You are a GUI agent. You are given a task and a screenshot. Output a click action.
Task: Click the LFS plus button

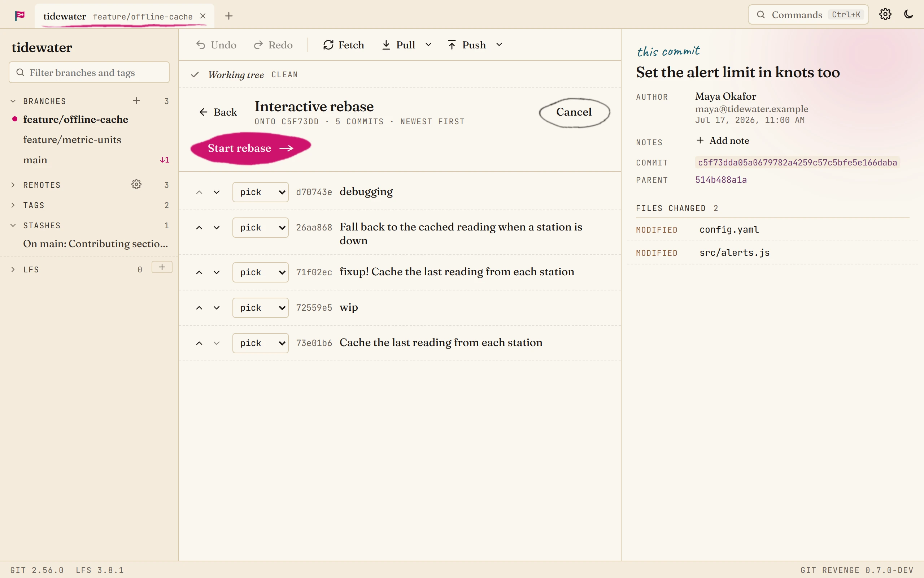pos(162,267)
